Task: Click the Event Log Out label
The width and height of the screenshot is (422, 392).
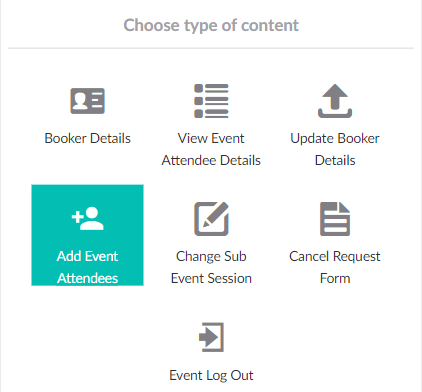Action: coord(211,376)
